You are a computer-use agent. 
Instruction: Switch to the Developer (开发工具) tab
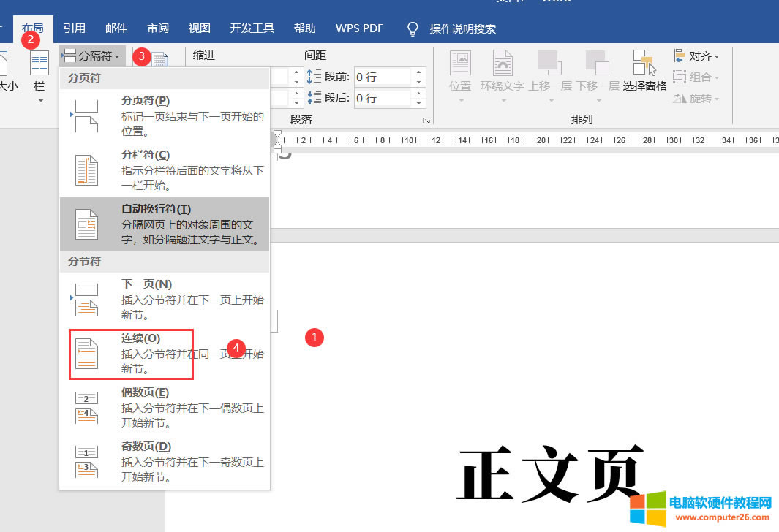(252, 28)
